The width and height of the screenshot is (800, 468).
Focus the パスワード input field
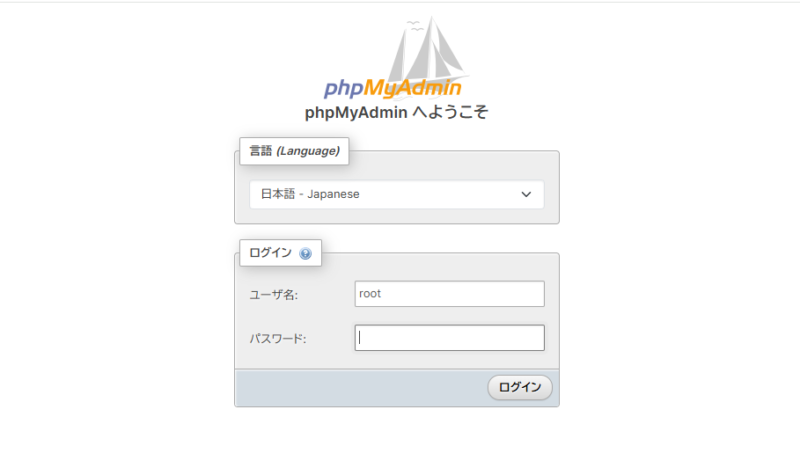click(449, 338)
